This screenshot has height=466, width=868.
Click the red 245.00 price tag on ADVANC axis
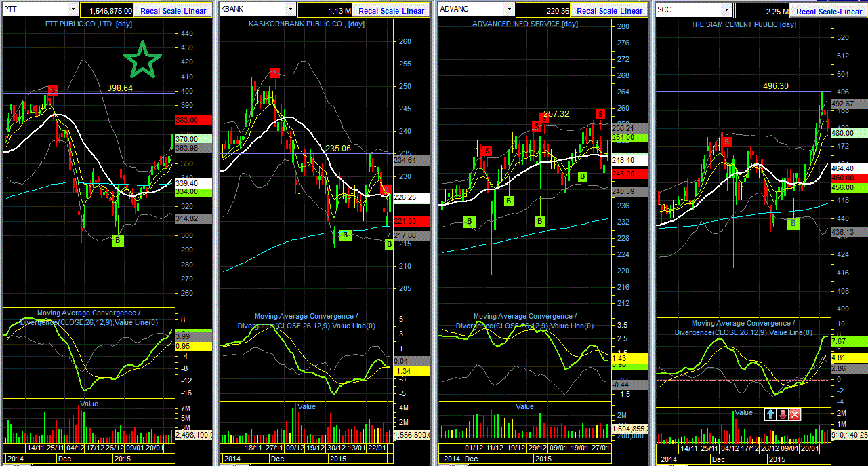[x=631, y=174]
